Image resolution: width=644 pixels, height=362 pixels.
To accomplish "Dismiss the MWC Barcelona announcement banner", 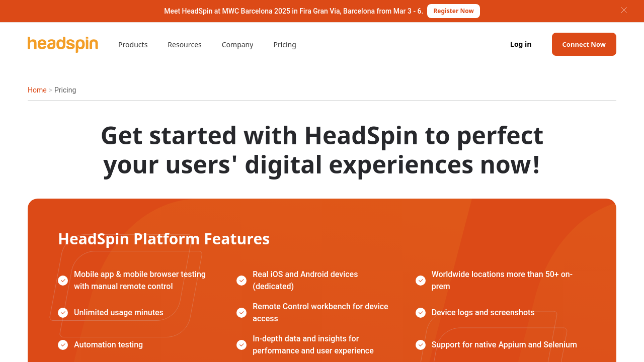I will click(623, 10).
